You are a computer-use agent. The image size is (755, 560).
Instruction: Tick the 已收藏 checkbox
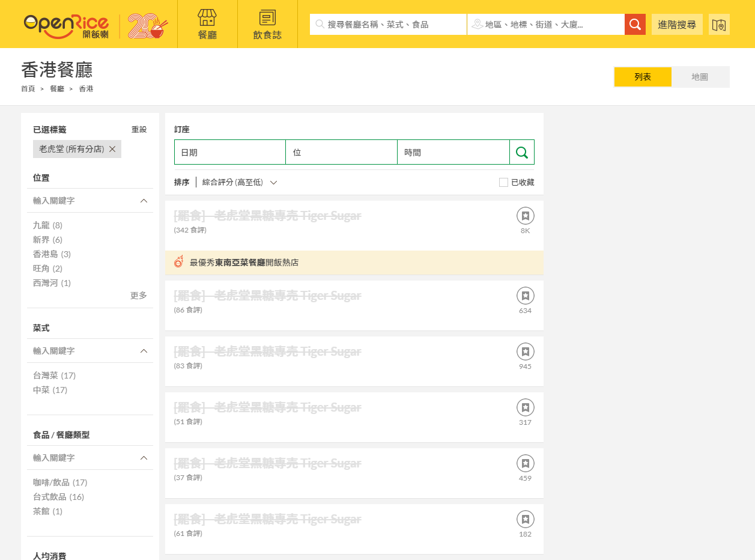click(x=503, y=183)
